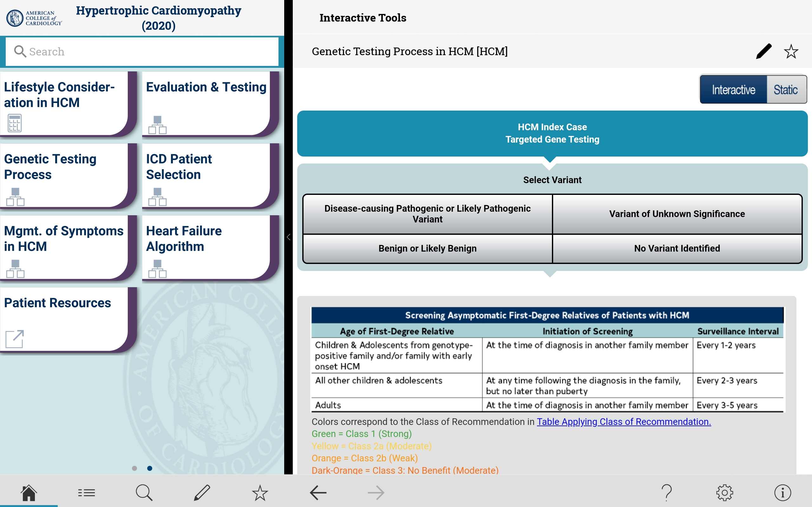812x507 pixels.
Task: Select Variant of Unknown Significance option
Action: click(x=677, y=214)
